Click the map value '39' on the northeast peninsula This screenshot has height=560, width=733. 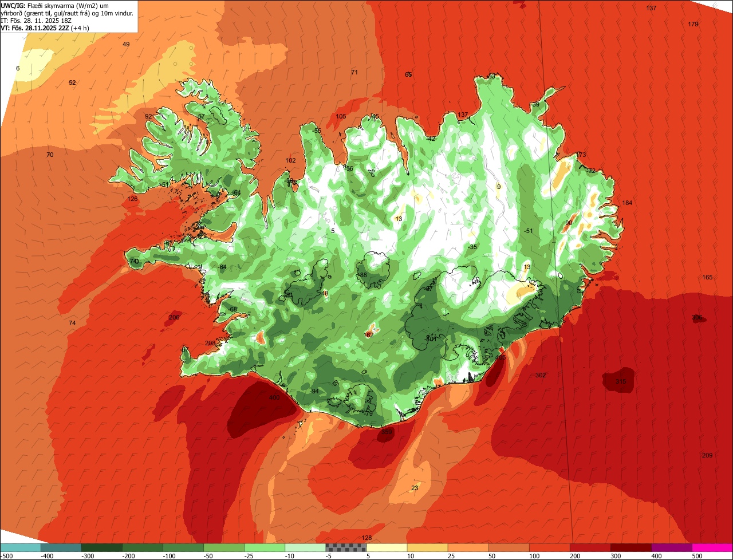(x=535, y=104)
